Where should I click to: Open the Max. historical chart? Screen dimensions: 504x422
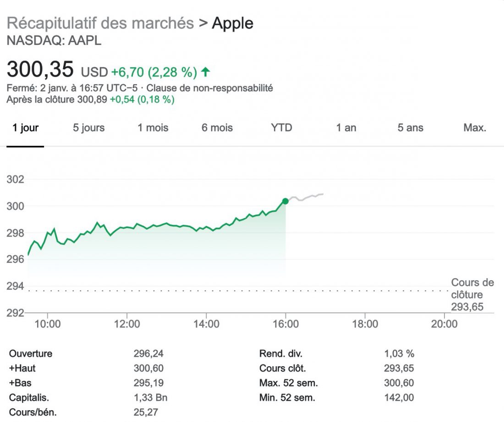(475, 128)
